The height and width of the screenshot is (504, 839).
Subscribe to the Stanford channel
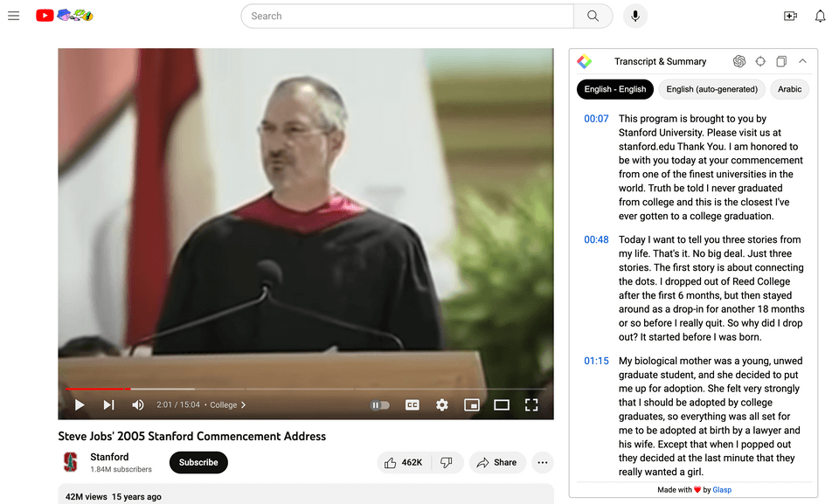coord(198,463)
